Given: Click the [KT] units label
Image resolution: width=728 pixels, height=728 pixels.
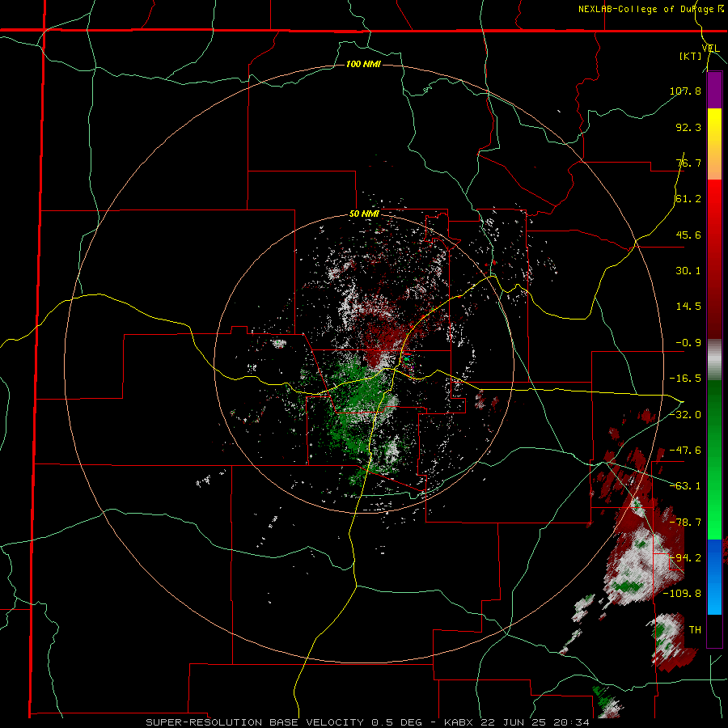Looking at the screenshot, I should (690, 56).
